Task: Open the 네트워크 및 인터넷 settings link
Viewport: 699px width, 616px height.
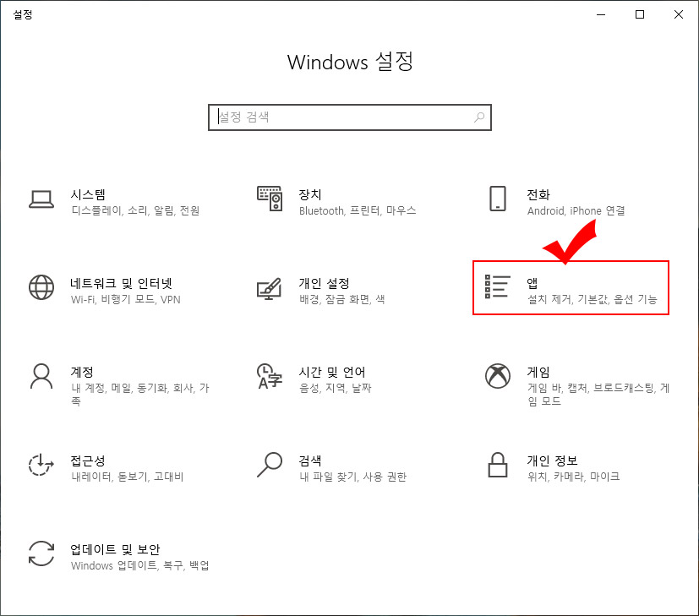Action: pyautogui.click(x=121, y=283)
